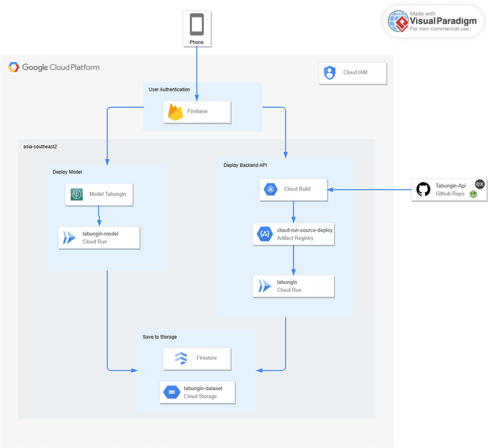The image size is (488, 448).
Task: Select the 'Cloud Storage' subtitle
Action: pyautogui.click(x=200, y=396)
